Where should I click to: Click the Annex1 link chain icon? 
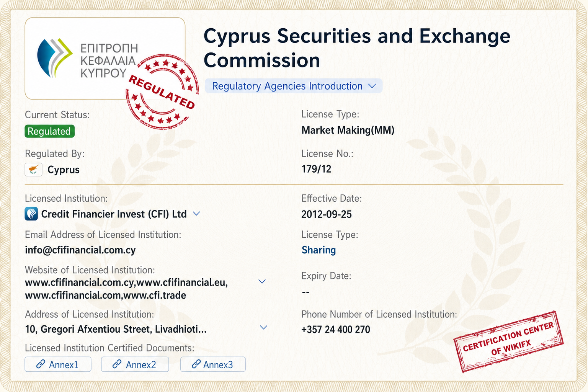click(41, 364)
